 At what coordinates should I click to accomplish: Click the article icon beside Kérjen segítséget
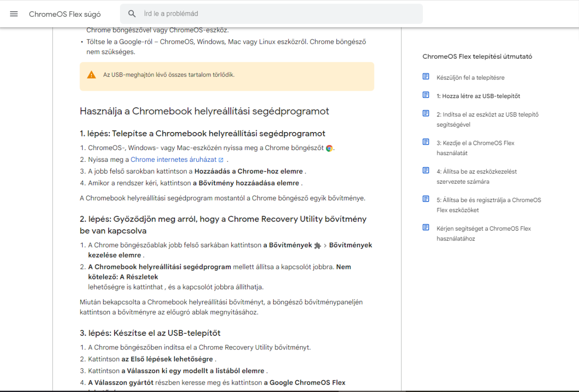point(426,228)
